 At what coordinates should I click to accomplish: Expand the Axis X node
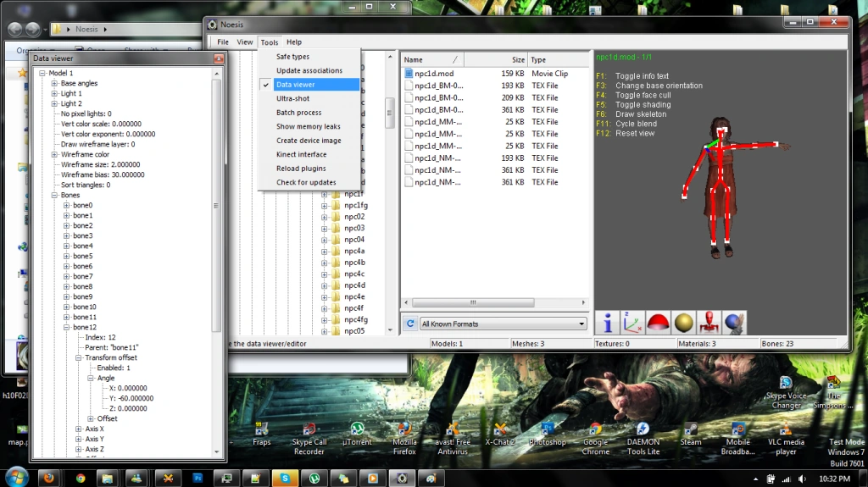[79, 429]
